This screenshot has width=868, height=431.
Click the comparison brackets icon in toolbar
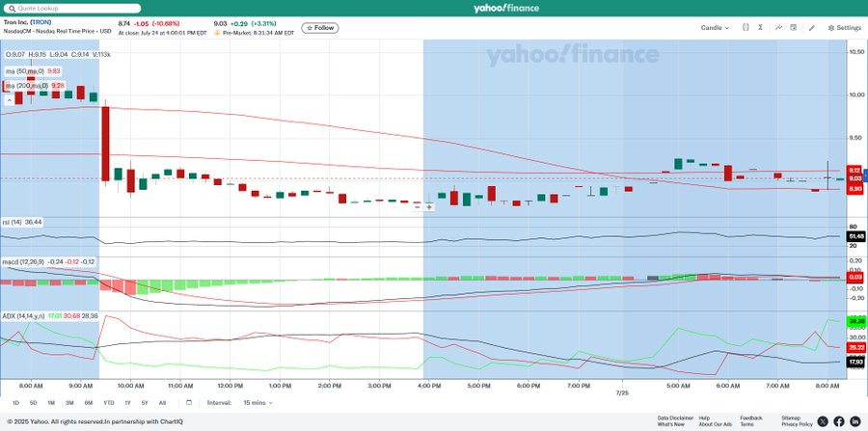pos(746,28)
